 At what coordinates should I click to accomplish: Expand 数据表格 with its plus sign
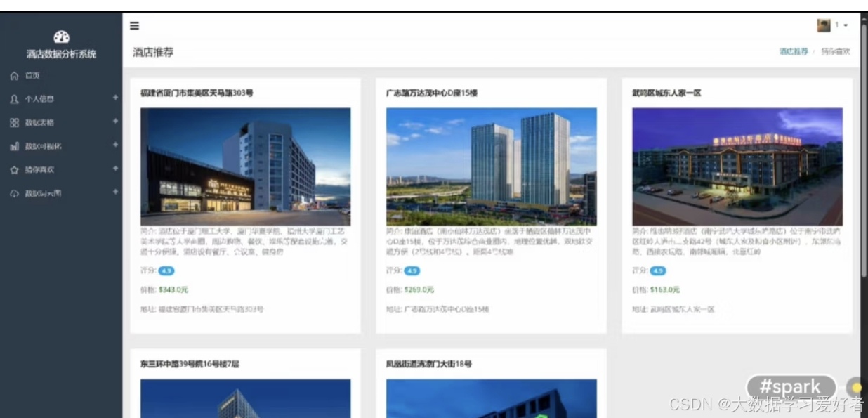point(115,122)
